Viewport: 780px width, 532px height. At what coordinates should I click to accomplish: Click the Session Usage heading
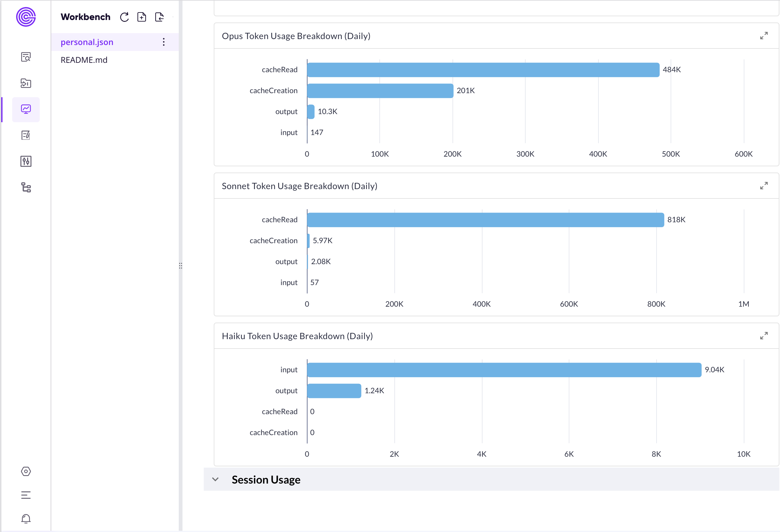[x=266, y=479]
